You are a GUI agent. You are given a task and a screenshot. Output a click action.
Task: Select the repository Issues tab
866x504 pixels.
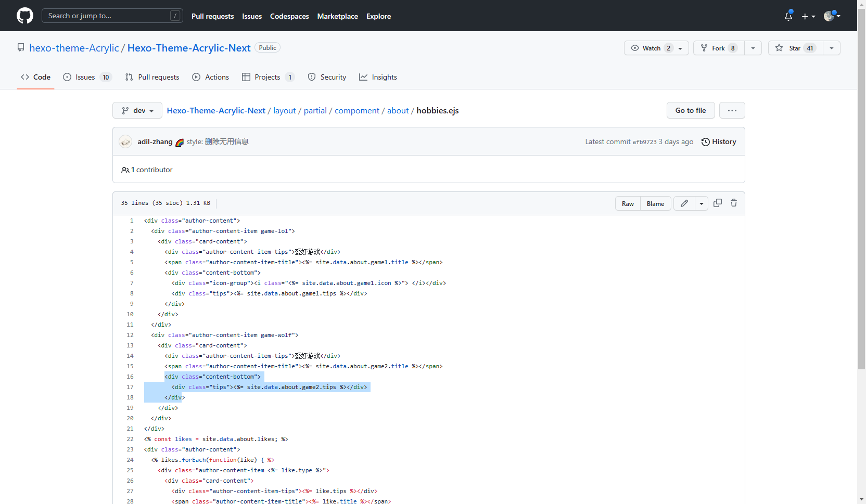87,77
